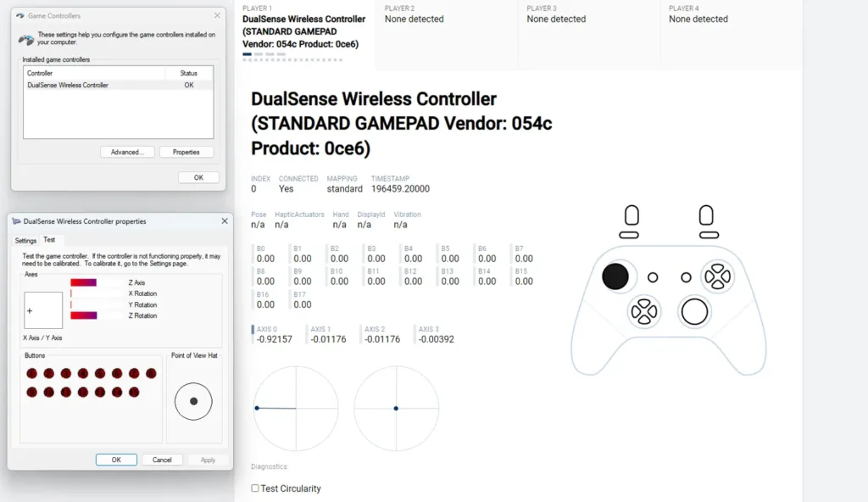The width and height of the screenshot is (868, 502).
Task: Click the AXIS 0 value -0.92157
Action: (275, 339)
